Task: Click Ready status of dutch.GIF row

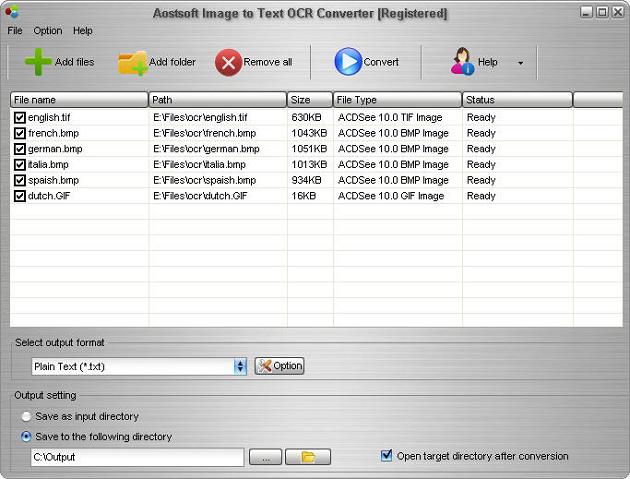Action: tap(481, 196)
